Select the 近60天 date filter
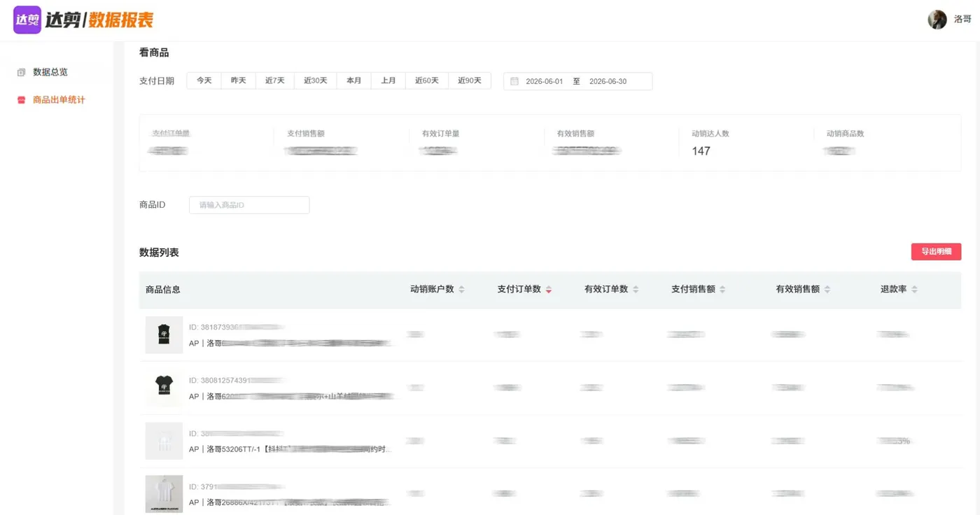This screenshot has width=980, height=515. (x=427, y=80)
